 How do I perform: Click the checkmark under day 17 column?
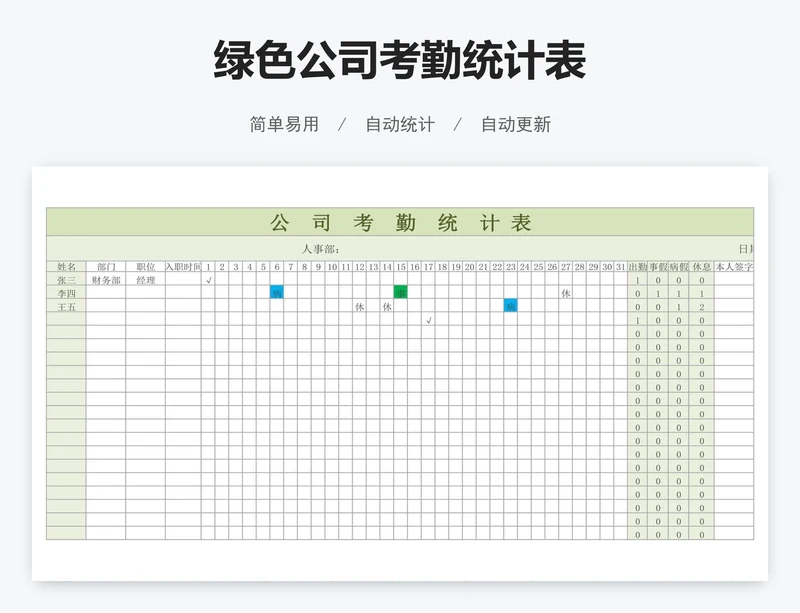[x=429, y=320]
